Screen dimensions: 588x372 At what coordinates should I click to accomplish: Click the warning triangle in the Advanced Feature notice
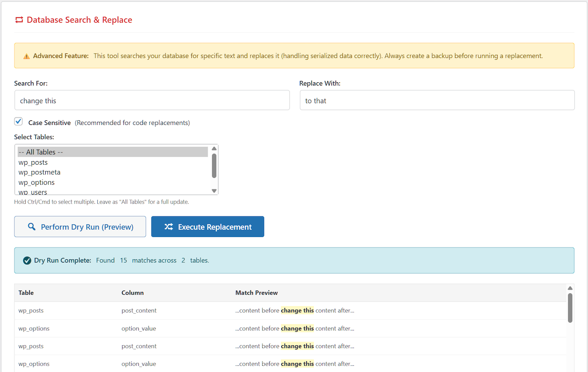26,56
